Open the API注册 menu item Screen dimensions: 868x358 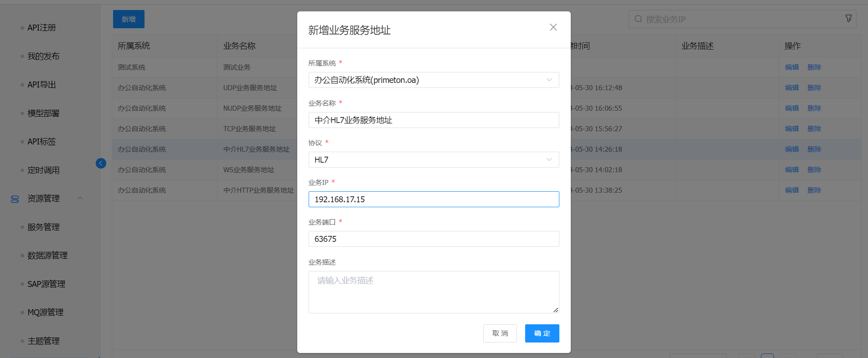(x=41, y=28)
